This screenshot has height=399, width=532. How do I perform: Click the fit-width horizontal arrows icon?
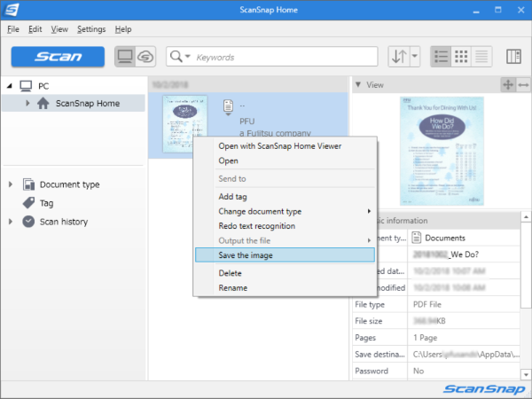pos(523,84)
